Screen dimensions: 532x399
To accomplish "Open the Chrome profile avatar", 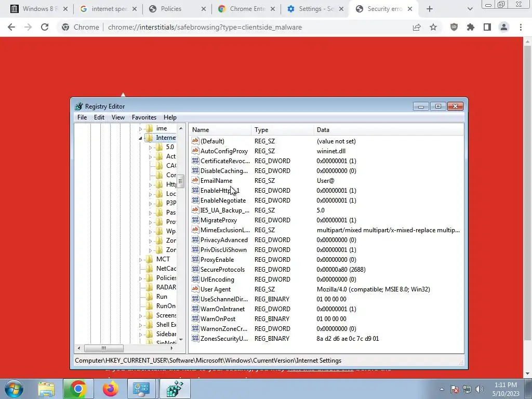I will coord(504,27).
